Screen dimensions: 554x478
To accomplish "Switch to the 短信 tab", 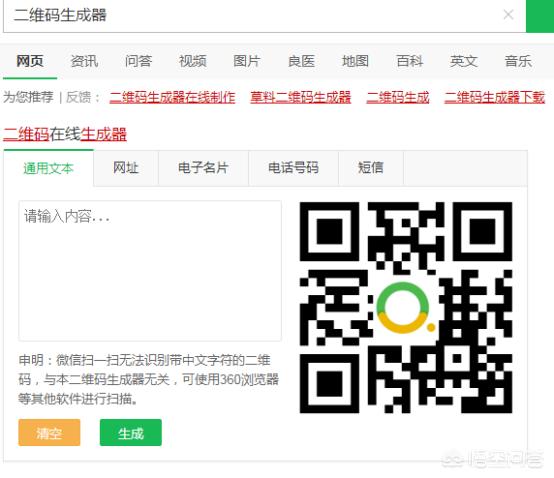I will (371, 168).
